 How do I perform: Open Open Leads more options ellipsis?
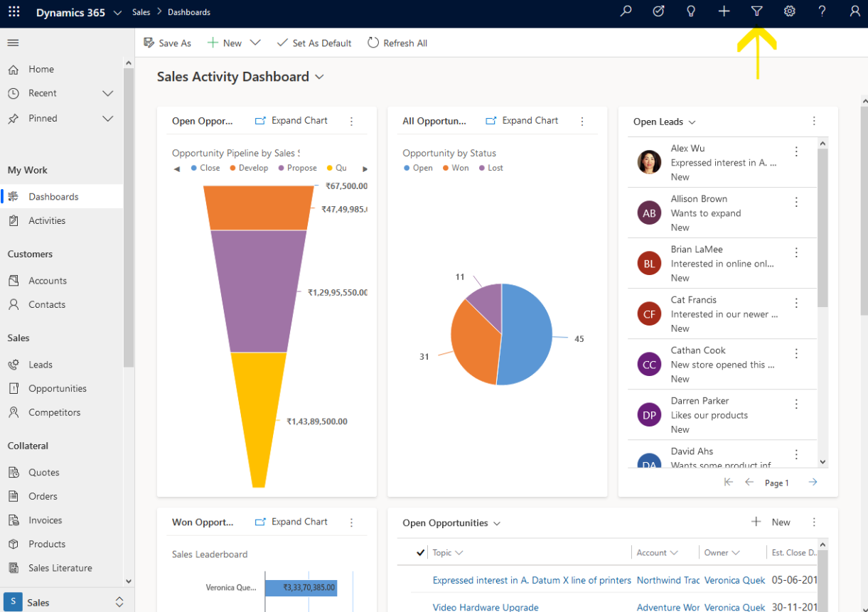pyautogui.click(x=814, y=121)
